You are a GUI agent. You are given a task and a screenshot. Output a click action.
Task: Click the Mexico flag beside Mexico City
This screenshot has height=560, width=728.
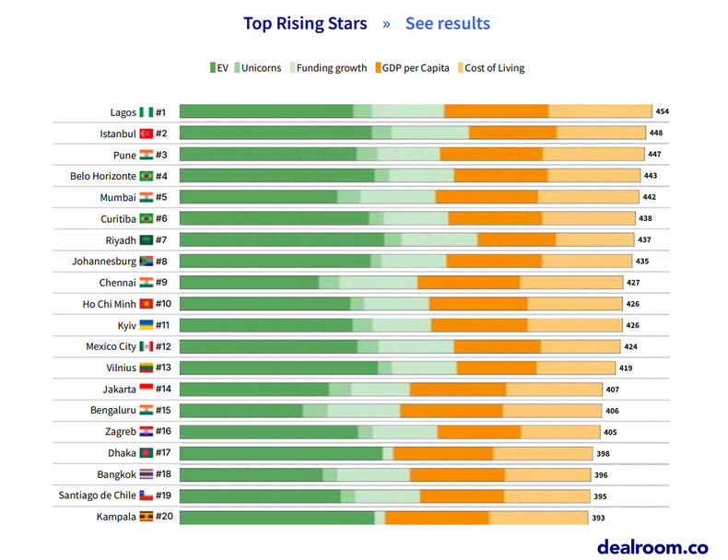pos(146,346)
